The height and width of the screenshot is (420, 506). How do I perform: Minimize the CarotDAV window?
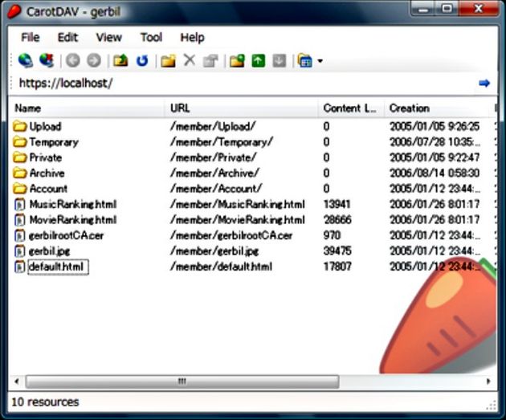(x=422, y=8)
